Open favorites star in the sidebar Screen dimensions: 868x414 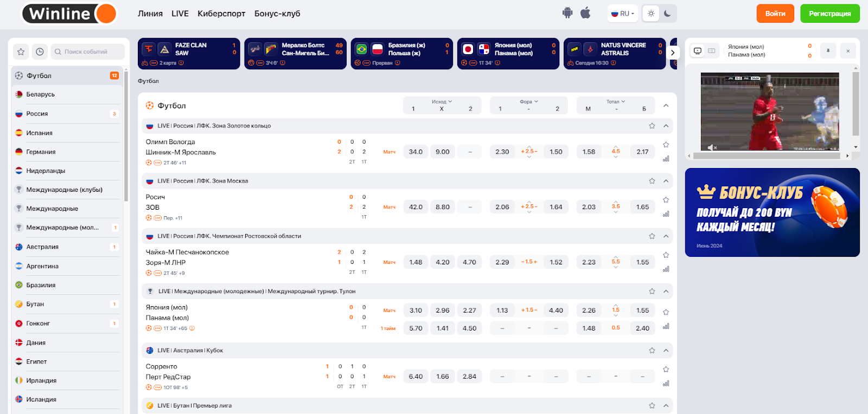21,51
